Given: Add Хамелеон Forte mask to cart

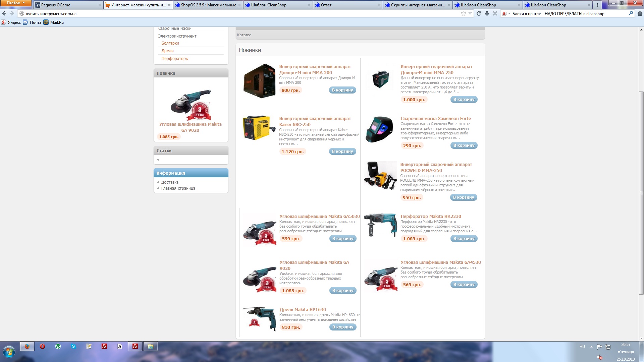Looking at the screenshot, I should click(464, 145).
